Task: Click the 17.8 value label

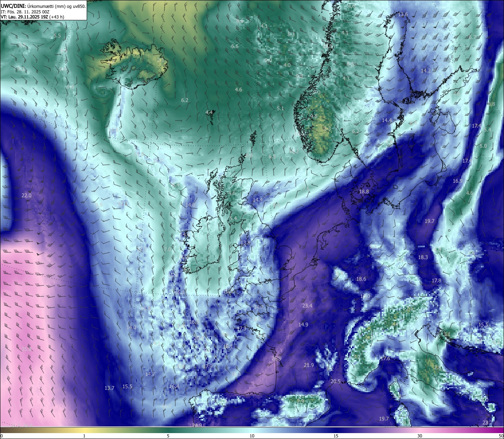Action: [x=436, y=280]
